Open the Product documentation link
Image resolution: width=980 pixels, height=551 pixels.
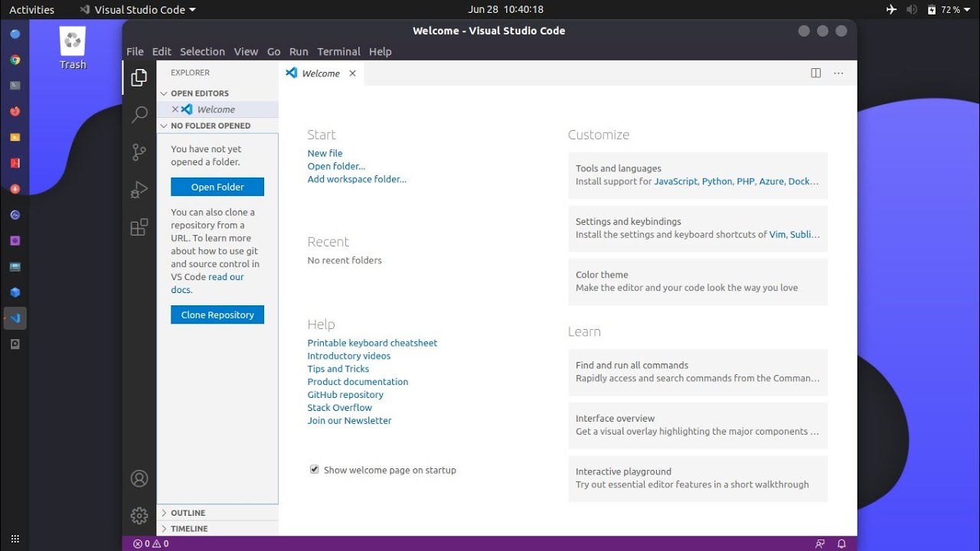(x=358, y=382)
